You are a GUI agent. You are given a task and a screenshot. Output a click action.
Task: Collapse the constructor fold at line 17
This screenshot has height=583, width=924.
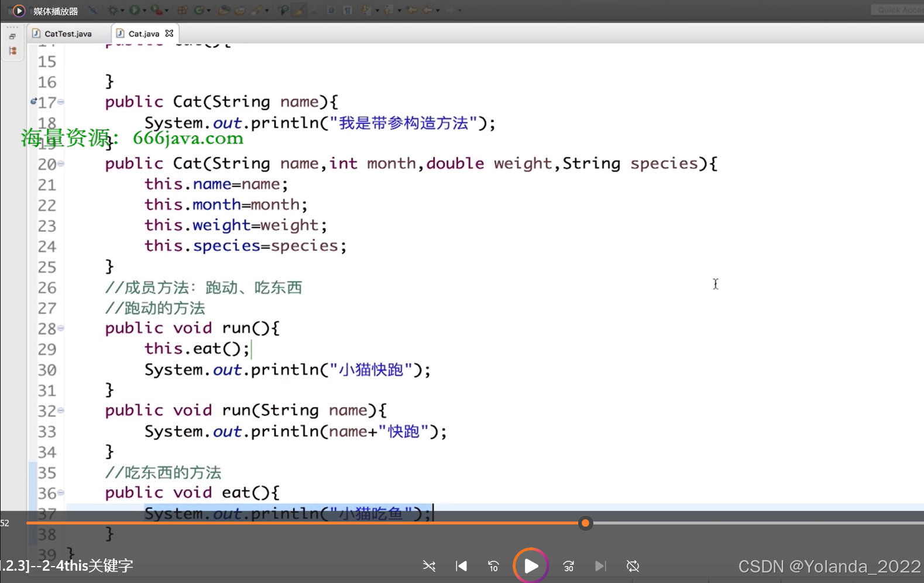pyautogui.click(x=61, y=102)
